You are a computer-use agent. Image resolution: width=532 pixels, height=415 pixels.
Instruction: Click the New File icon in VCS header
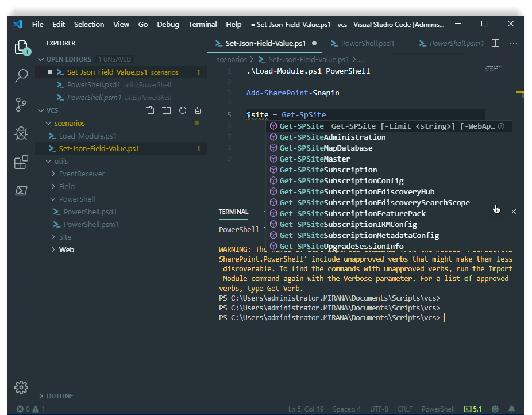[x=151, y=110]
